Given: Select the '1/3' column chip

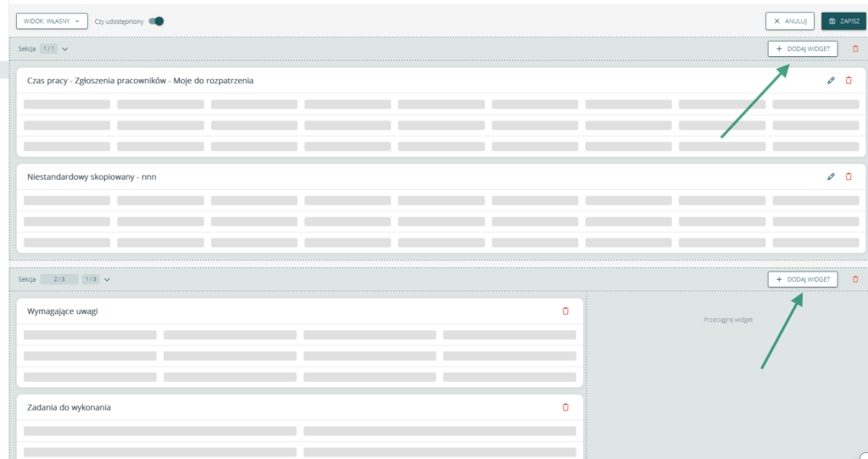Looking at the screenshot, I should click(90, 279).
